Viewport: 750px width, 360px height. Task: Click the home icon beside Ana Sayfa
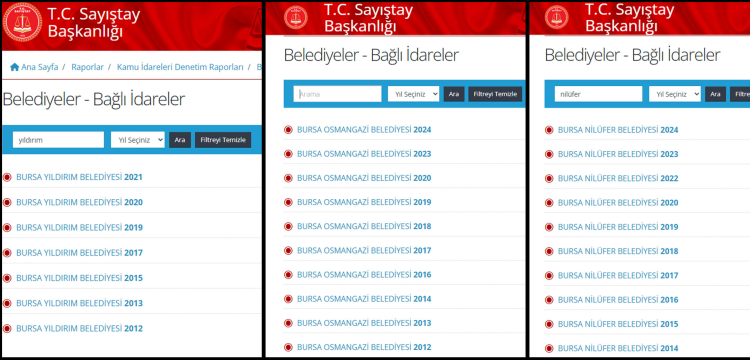[14, 67]
